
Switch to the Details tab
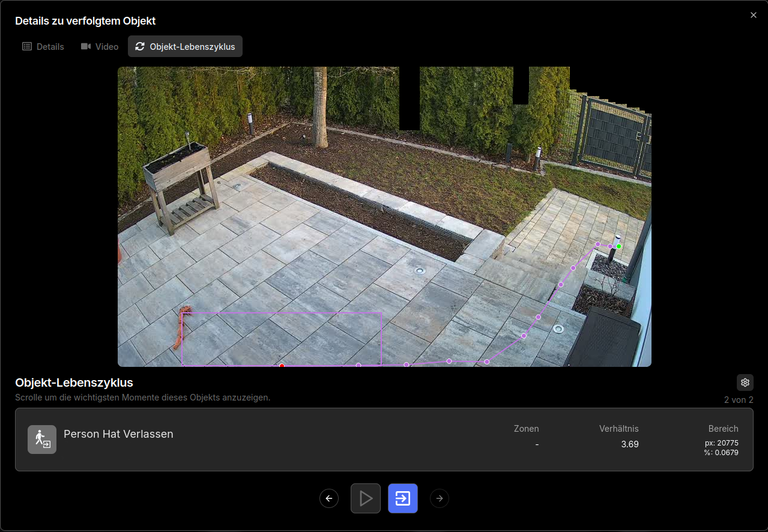click(43, 46)
